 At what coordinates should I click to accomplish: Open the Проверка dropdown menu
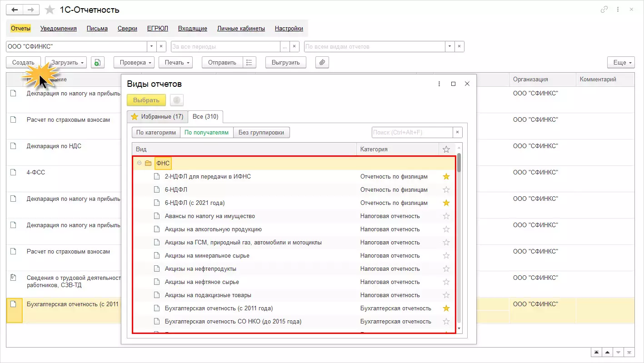click(x=134, y=63)
